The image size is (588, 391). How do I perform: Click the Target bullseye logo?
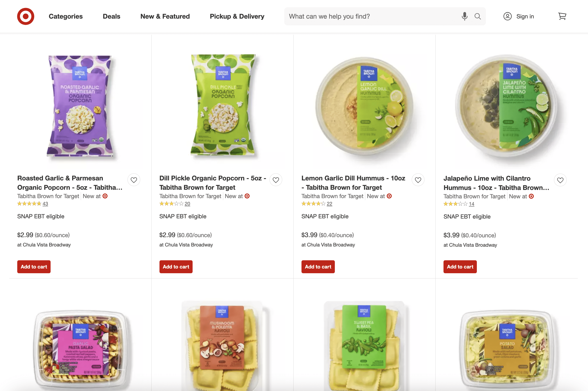click(26, 17)
